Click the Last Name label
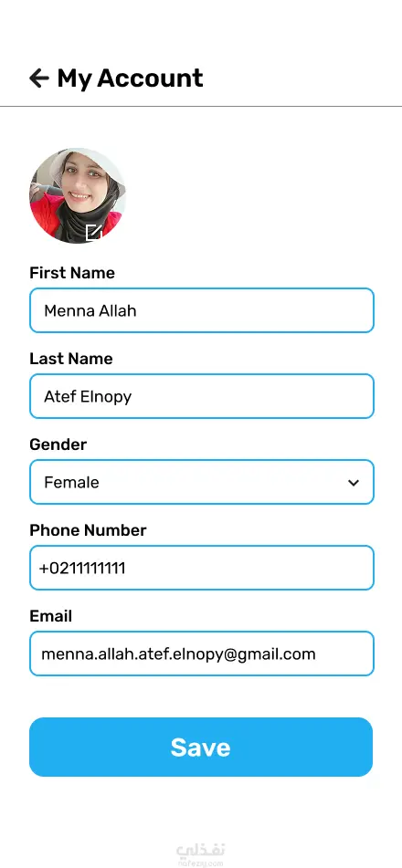402x868 pixels. click(x=71, y=359)
